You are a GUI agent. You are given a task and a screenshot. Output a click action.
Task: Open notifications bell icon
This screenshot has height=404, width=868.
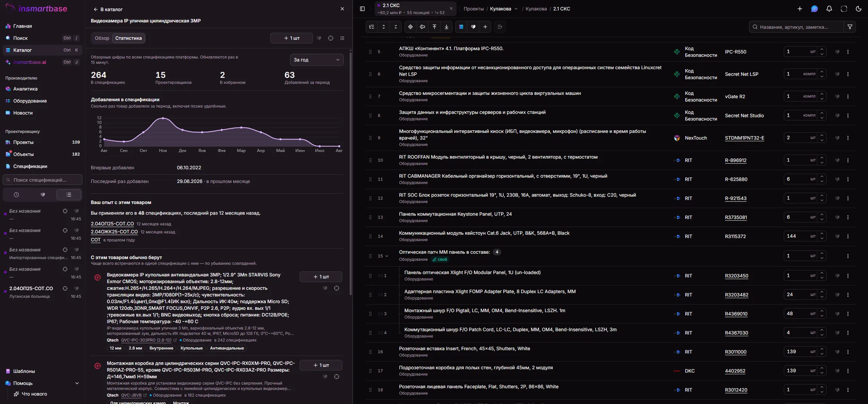coord(829,9)
